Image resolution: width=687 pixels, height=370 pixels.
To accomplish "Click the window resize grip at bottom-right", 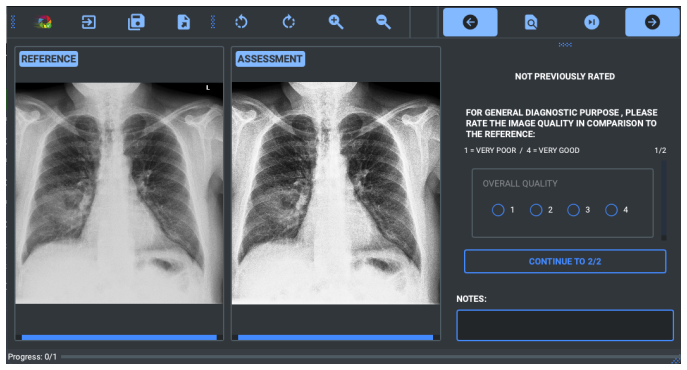I will [676, 359].
